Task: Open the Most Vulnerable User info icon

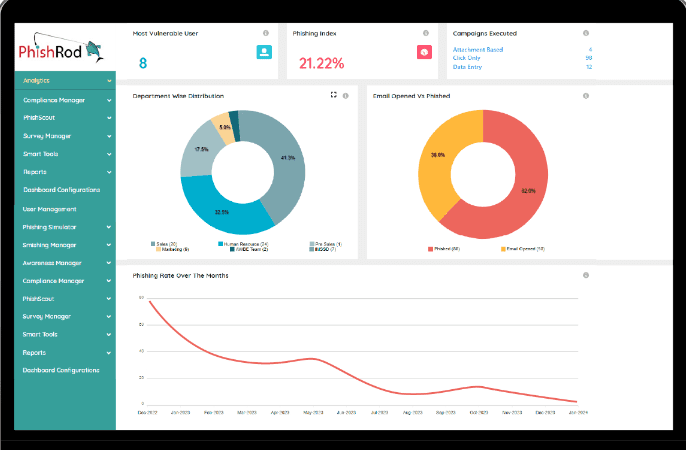Action: click(x=265, y=33)
